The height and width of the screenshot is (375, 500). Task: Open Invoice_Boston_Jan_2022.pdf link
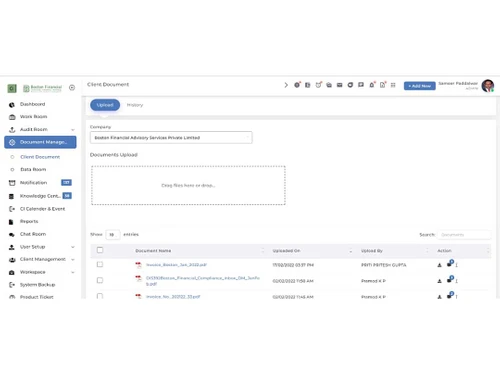pos(176,265)
